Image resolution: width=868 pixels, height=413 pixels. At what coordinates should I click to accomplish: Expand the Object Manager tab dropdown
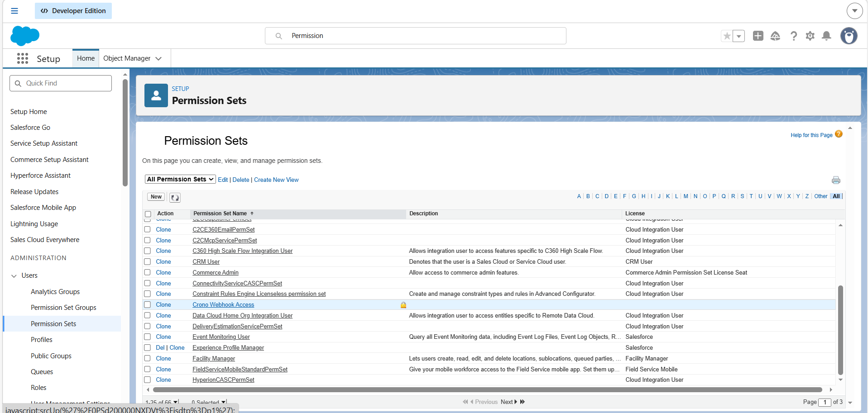(x=158, y=58)
